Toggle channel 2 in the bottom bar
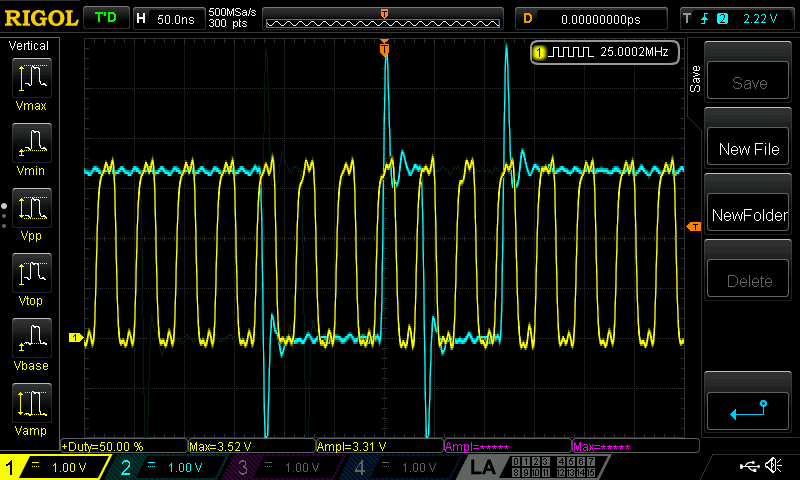This screenshot has height=480, width=800. point(165,467)
